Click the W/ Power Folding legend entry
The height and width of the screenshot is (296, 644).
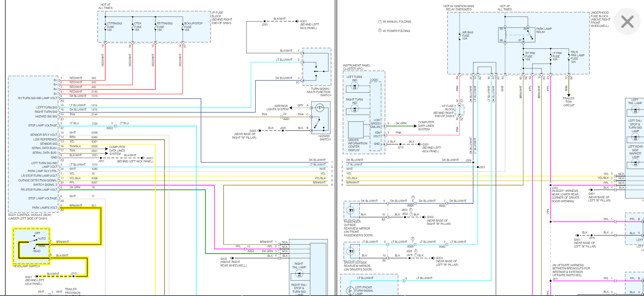point(394,31)
